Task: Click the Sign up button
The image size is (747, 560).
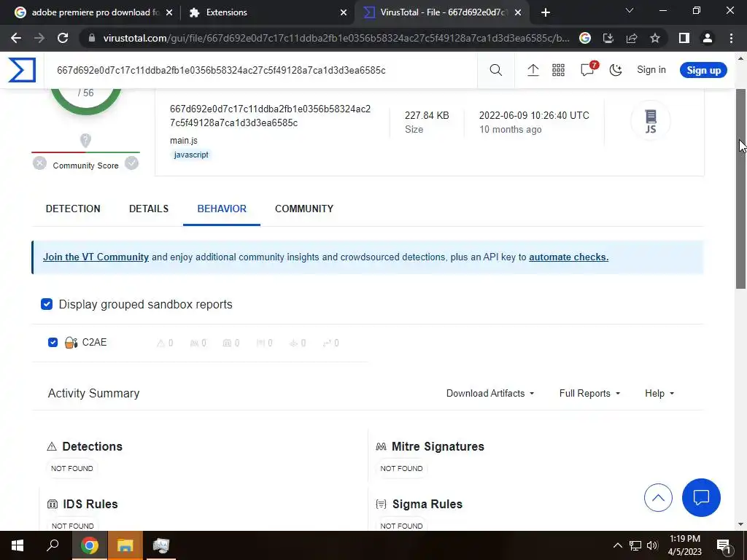Action: tap(703, 70)
